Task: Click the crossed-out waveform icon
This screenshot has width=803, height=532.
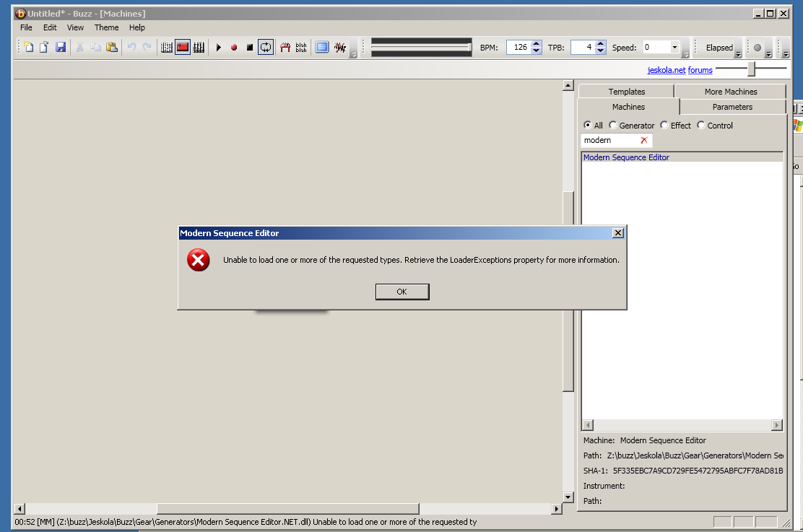Action: click(x=339, y=48)
